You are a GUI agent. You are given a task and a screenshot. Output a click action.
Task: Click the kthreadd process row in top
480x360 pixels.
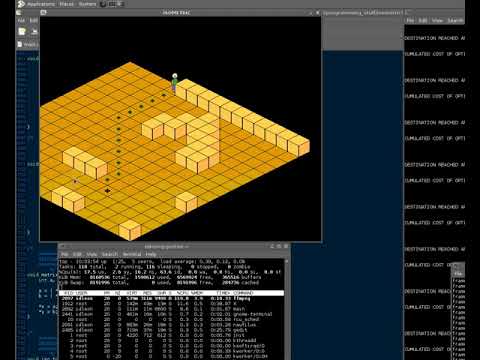coord(171,341)
